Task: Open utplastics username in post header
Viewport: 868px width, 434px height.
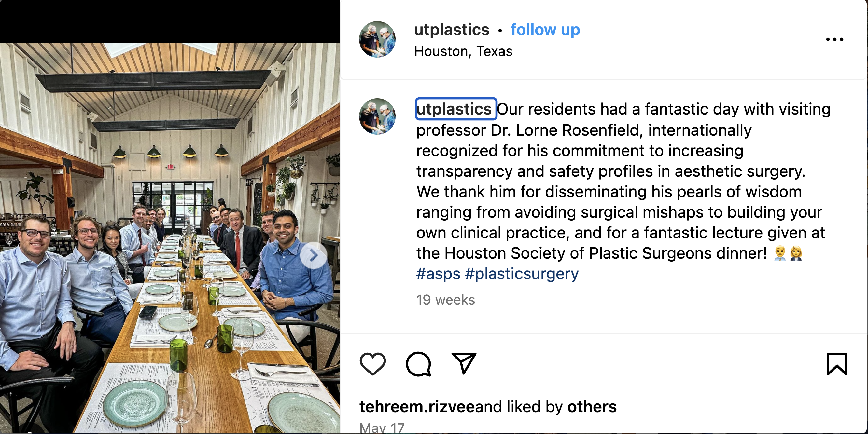Action: click(452, 30)
